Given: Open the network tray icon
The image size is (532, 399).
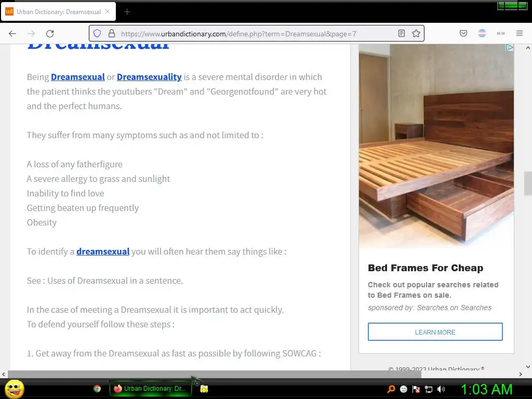Looking at the screenshot, I should tap(429, 389).
